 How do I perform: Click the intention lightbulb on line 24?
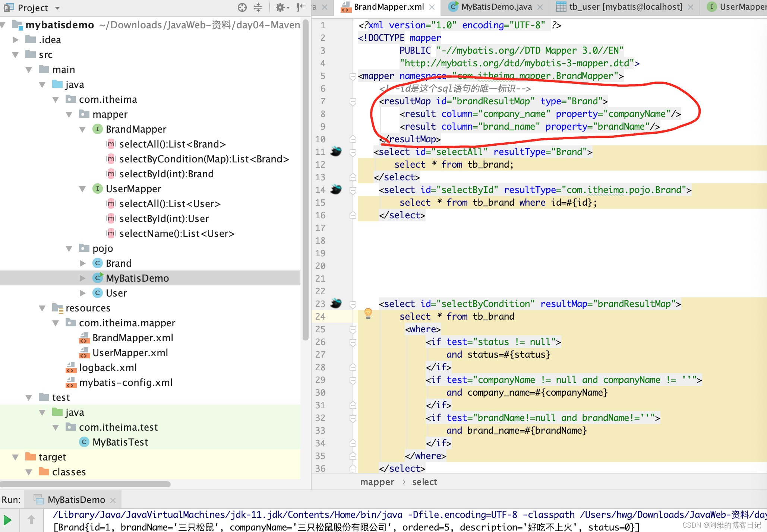[368, 314]
